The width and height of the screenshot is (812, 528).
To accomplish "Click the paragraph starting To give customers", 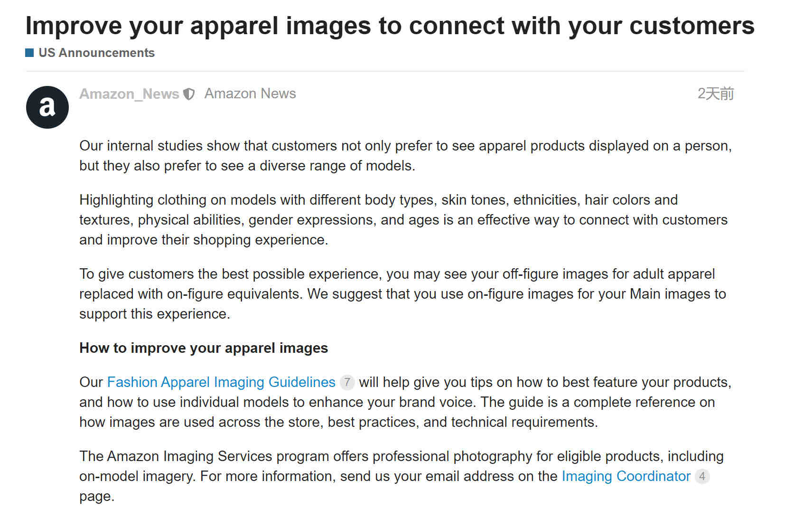I will (x=402, y=294).
